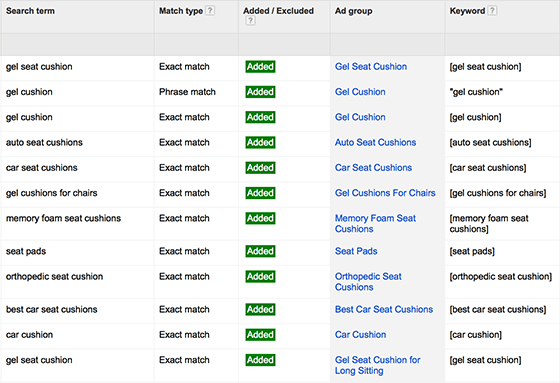
Task: Sort by Ad group column header
Action: (x=354, y=11)
